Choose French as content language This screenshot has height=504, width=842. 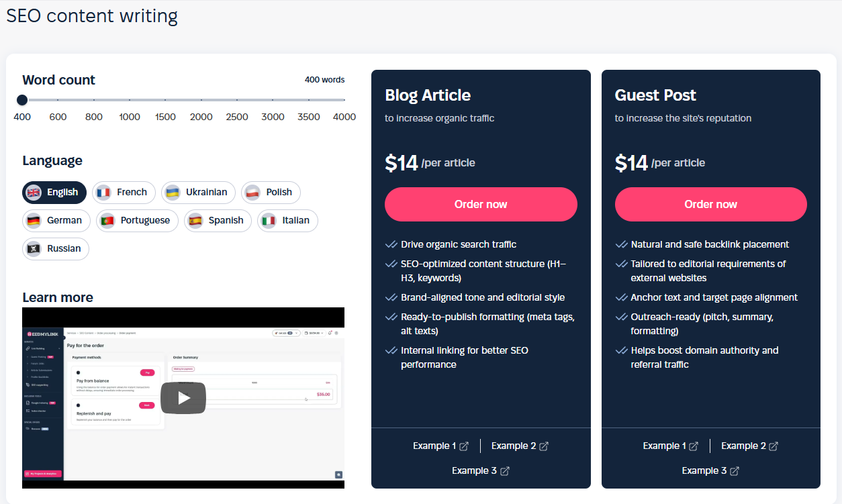pyautogui.click(x=124, y=193)
